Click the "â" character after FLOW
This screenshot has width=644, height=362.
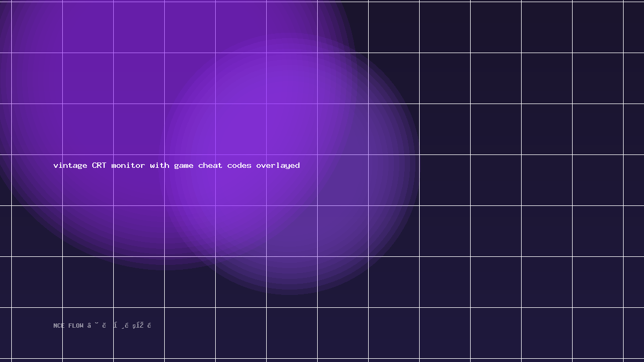pos(89,326)
